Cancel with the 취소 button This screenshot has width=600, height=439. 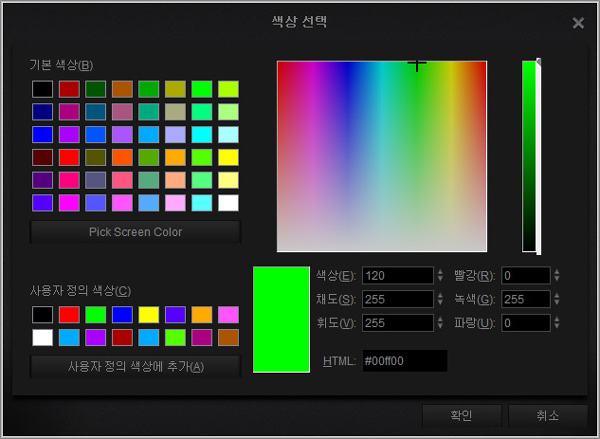pyautogui.click(x=548, y=416)
